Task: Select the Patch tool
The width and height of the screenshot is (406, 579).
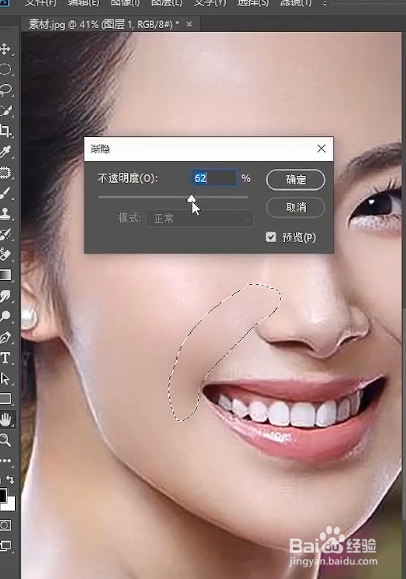Action: pos(5,172)
